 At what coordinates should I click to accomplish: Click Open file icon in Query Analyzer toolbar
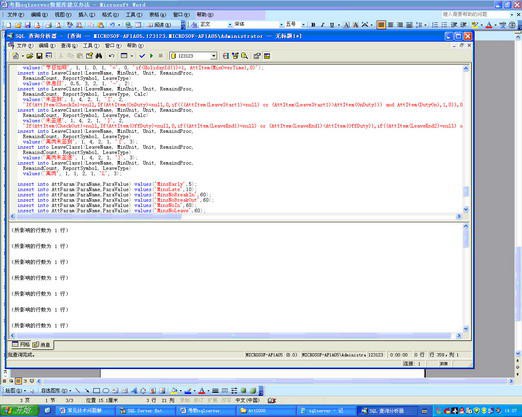click(30, 56)
